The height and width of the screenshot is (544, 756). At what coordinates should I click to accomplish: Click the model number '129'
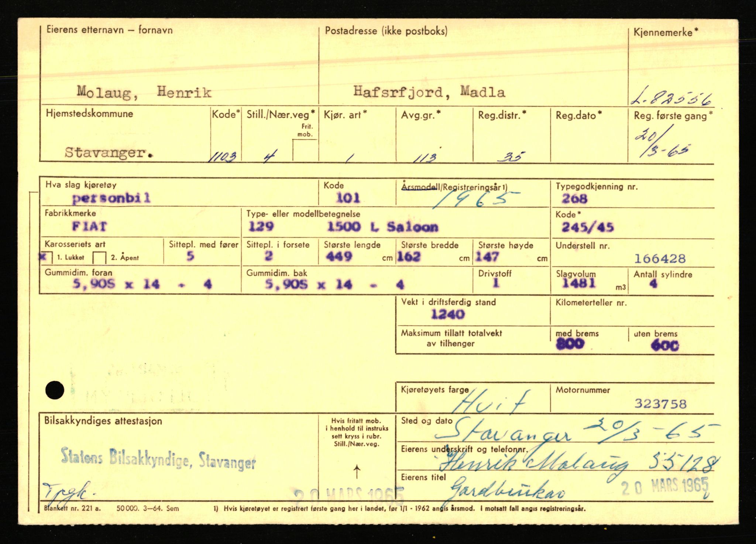pos(261,226)
